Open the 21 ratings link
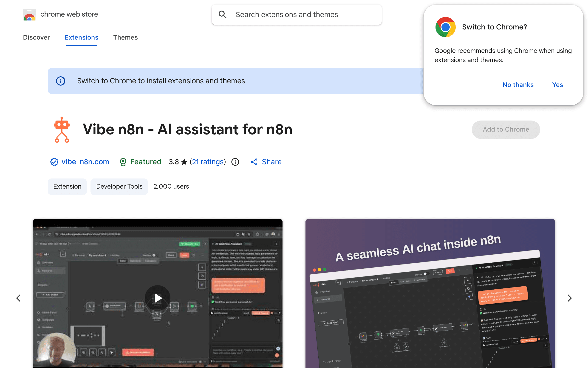 click(x=208, y=162)
